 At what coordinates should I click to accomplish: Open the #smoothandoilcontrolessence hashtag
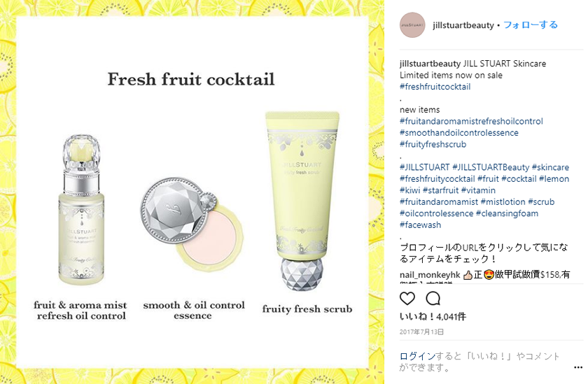459,133
